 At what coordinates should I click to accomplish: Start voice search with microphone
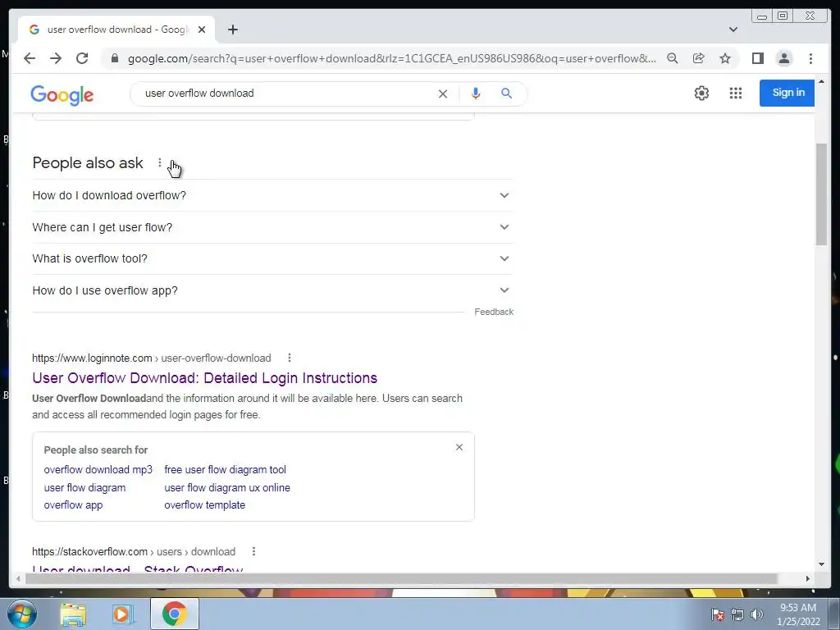click(475, 94)
